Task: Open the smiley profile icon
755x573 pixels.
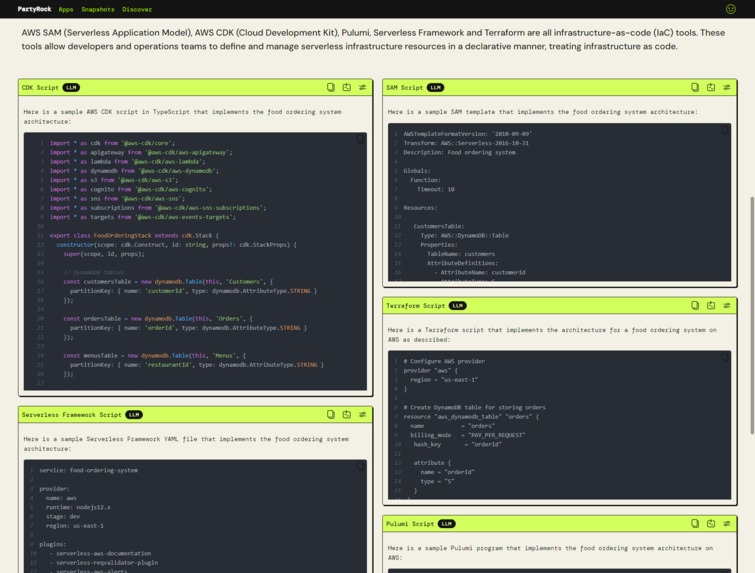Action: pos(730,9)
